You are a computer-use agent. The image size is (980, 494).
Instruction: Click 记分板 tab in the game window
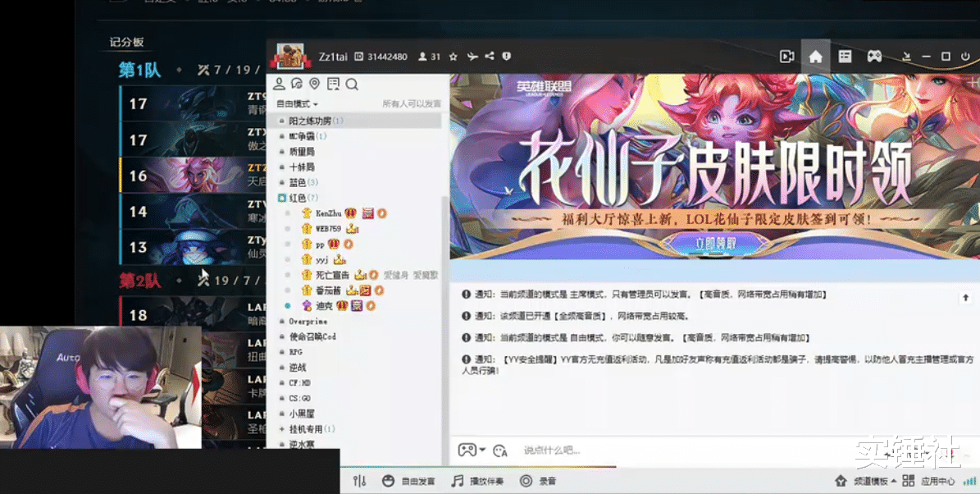[127, 42]
